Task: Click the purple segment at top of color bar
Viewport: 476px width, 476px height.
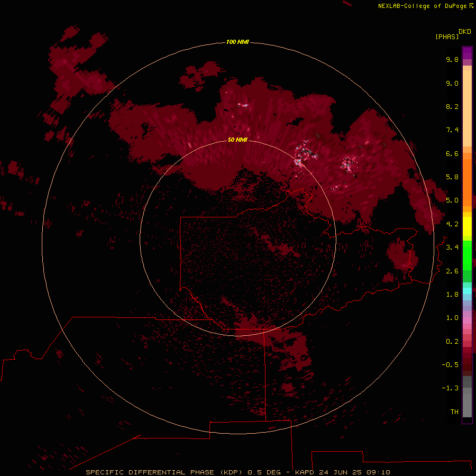Action: tap(467, 53)
